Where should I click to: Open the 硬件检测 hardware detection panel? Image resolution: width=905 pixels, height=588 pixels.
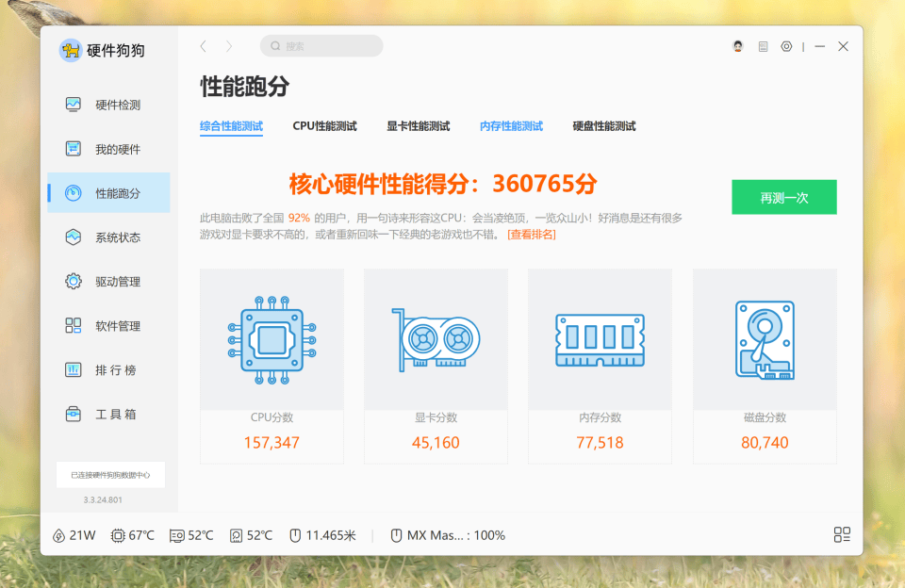click(107, 105)
